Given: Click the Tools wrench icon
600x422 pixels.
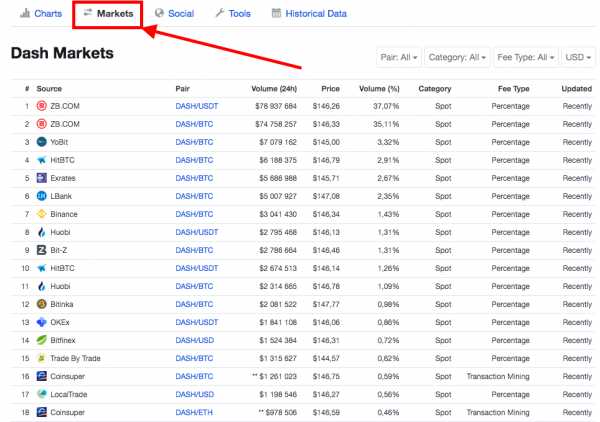Looking at the screenshot, I should point(220,13).
